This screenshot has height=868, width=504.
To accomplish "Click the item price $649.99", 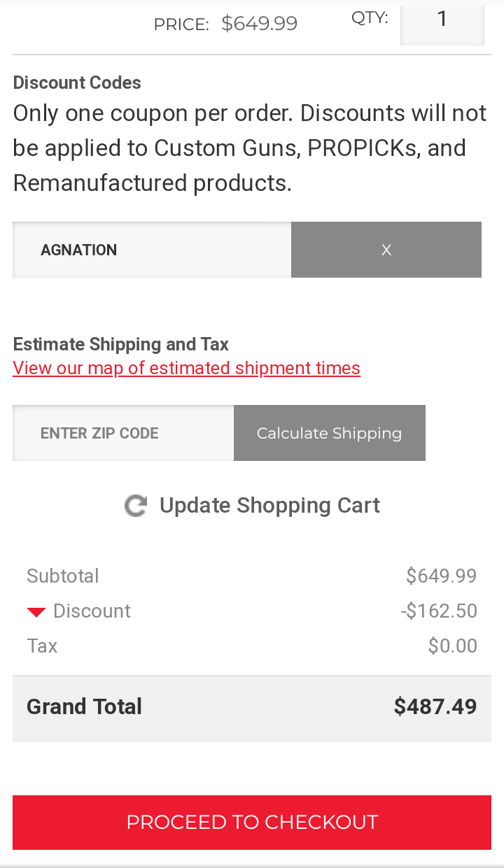I will click(x=260, y=24).
